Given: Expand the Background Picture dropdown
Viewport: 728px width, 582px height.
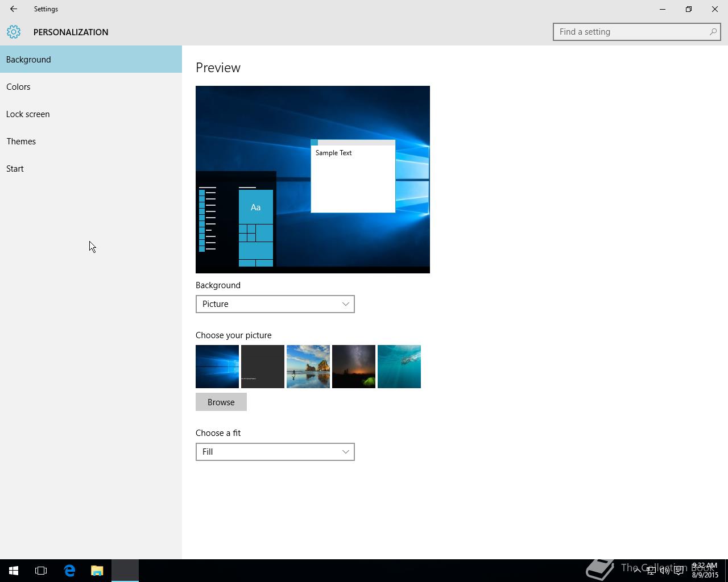Looking at the screenshot, I should click(275, 304).
